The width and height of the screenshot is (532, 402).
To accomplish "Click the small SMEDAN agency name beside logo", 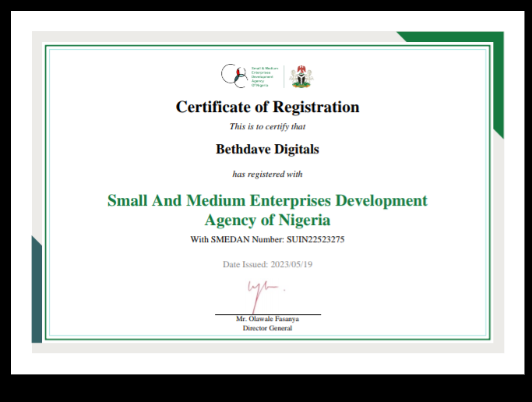I will [265, 76].
